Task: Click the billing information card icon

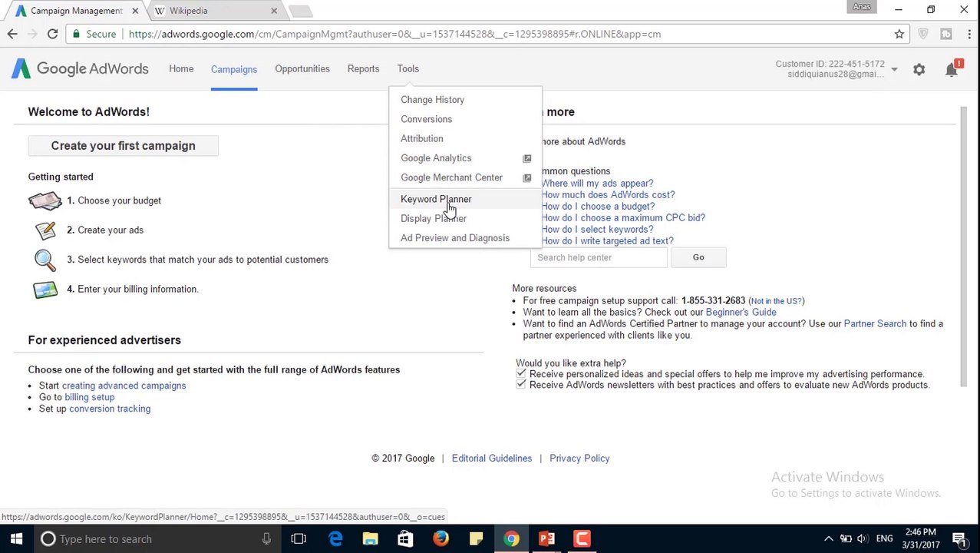Action: 45,290
